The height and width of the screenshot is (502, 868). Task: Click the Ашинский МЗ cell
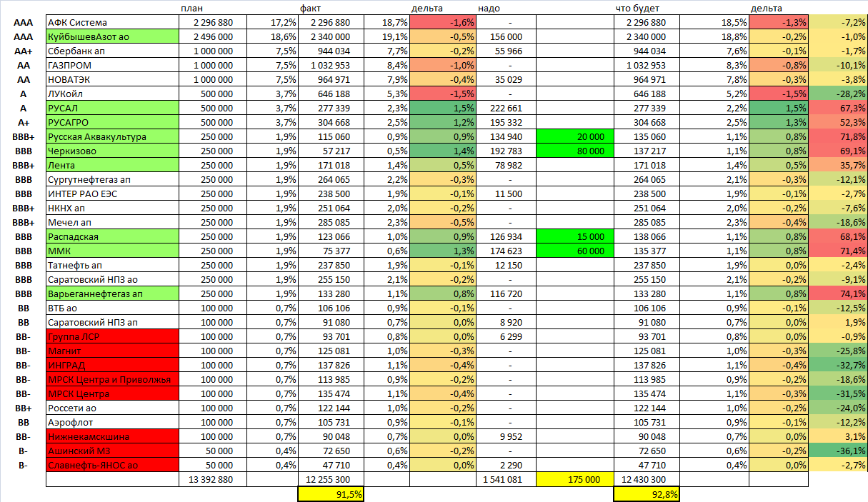[x=111, y=451]
